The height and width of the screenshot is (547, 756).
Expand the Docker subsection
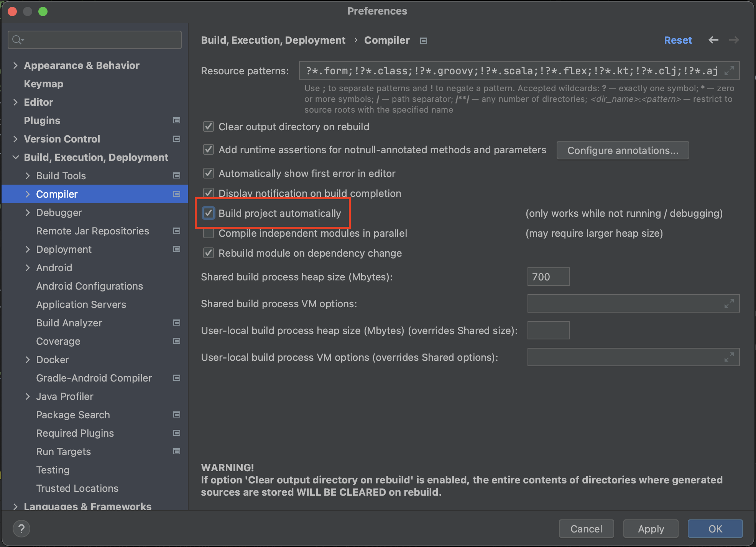coord(28,360)
